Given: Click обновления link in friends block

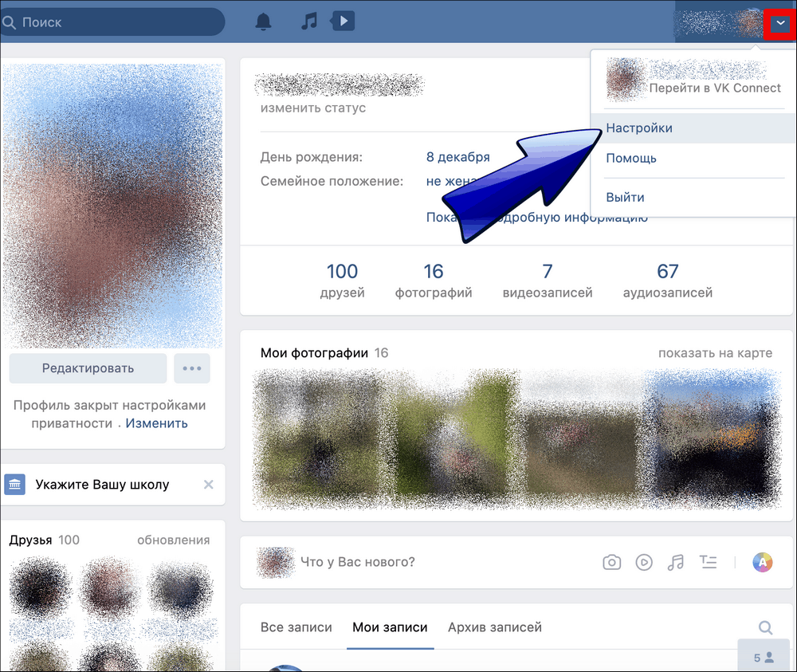Looking at the screenshot, I should coord(173,540).
